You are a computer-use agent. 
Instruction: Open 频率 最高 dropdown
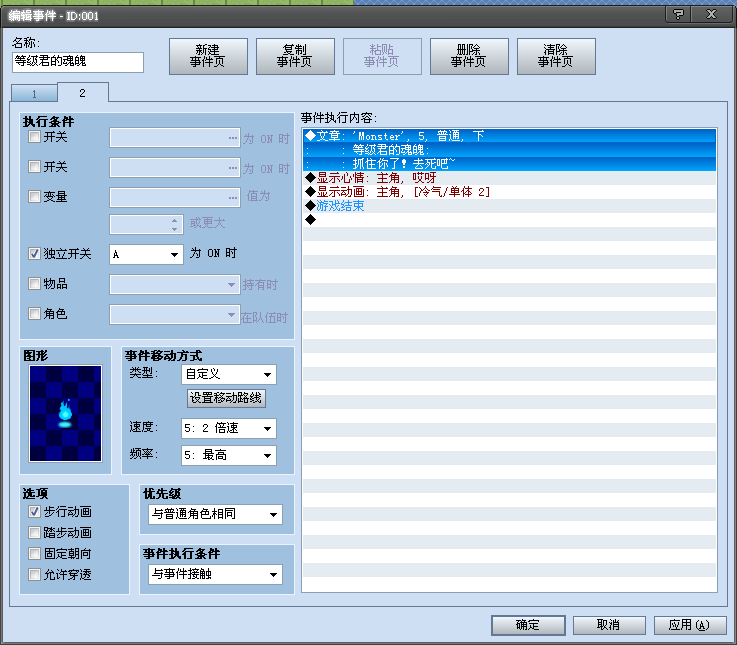229,455
